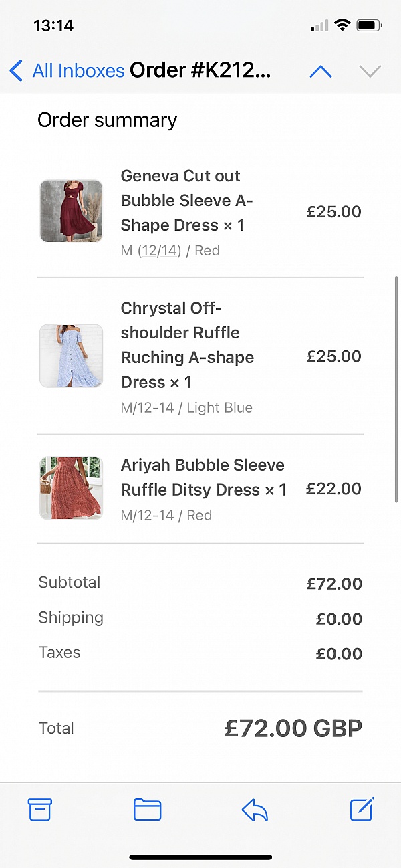Go to next message with down chevron
Viewport: 401px width, 868px height.
tap(370, 71)
